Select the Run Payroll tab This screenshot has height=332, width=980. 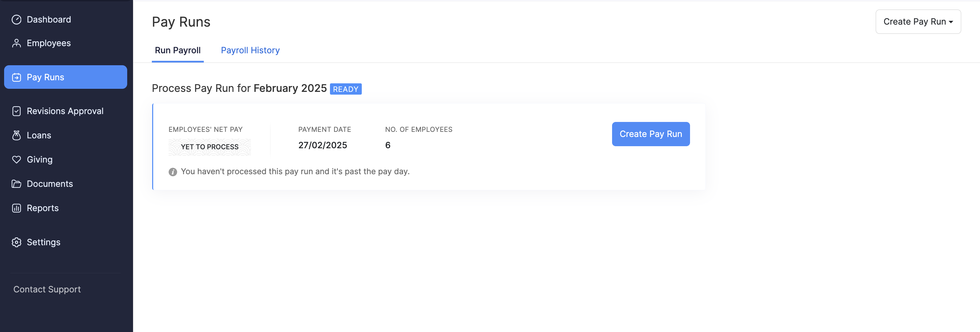click(x=178, y=50)
